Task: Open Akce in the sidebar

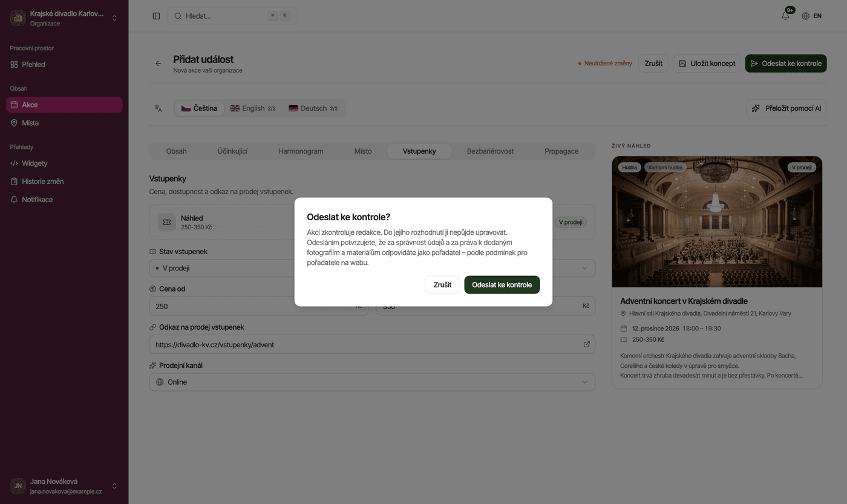Action: [64, 105]
